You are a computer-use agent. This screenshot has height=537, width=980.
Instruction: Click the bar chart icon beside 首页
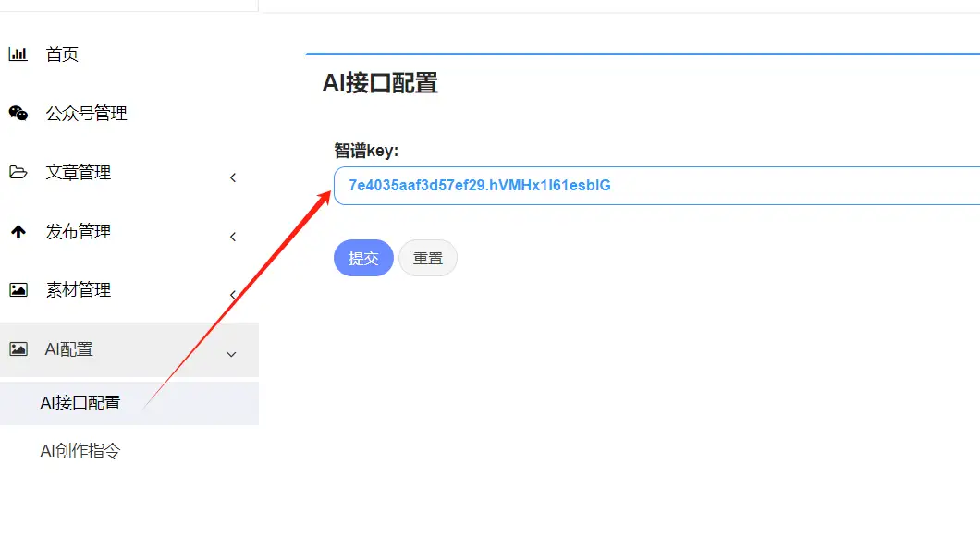click(x=18, y=55)
